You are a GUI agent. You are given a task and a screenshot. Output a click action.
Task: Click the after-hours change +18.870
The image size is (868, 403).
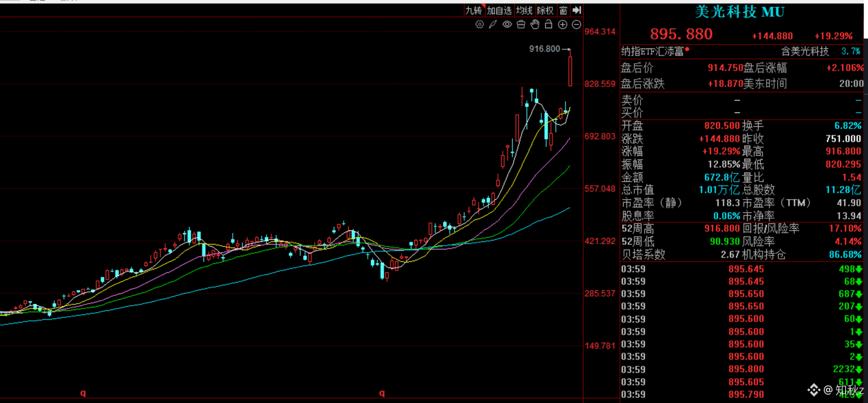click(x=726, y=84)
